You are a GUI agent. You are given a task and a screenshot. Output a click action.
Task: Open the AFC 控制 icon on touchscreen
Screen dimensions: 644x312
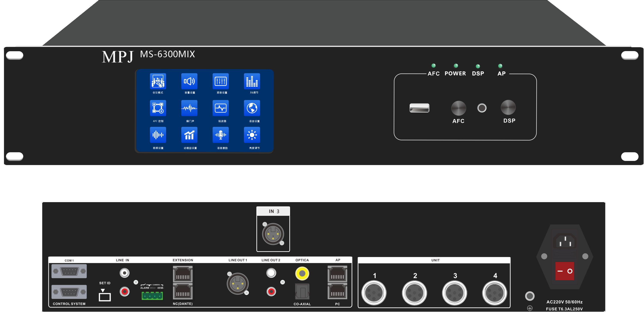point(158,108)
